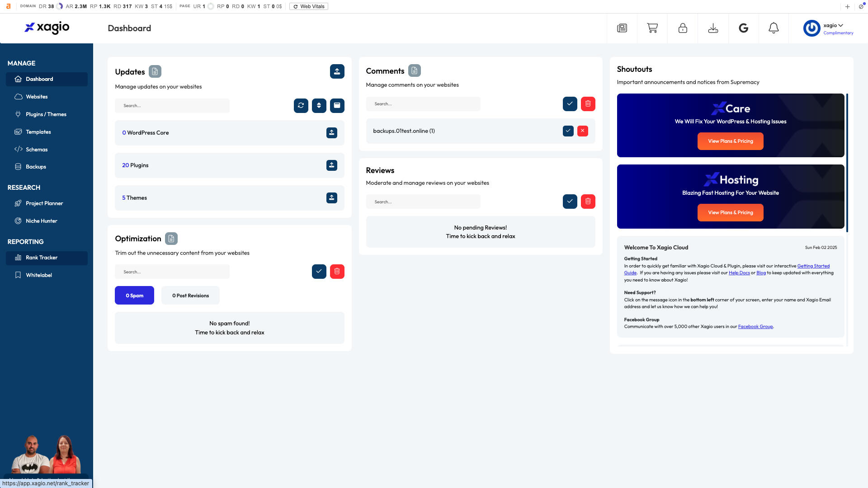Click the Web Vitals button in SEO toolbar
Image resolution: width=868 pixels, height=488 pixels.
coord(309,6)
